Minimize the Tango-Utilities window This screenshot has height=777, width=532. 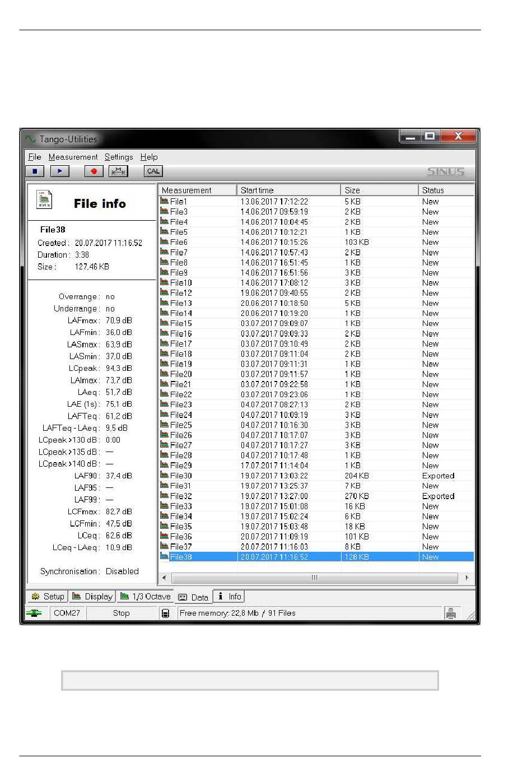tap(410, 137)
